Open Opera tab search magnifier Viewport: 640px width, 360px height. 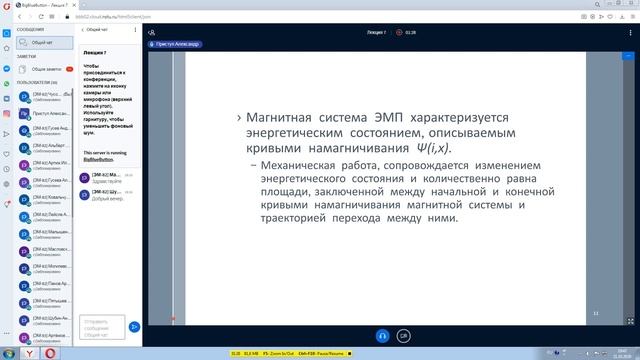coord(597,4)
